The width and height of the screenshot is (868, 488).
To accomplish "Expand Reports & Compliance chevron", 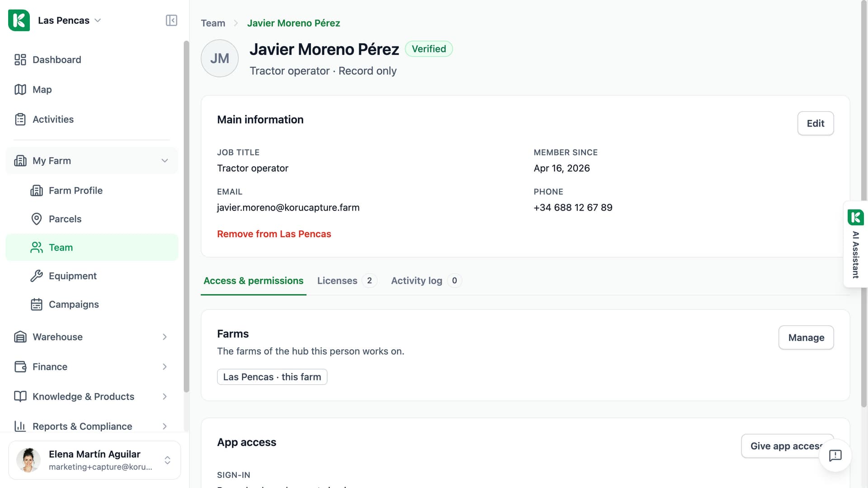I will tap(165, 426).
